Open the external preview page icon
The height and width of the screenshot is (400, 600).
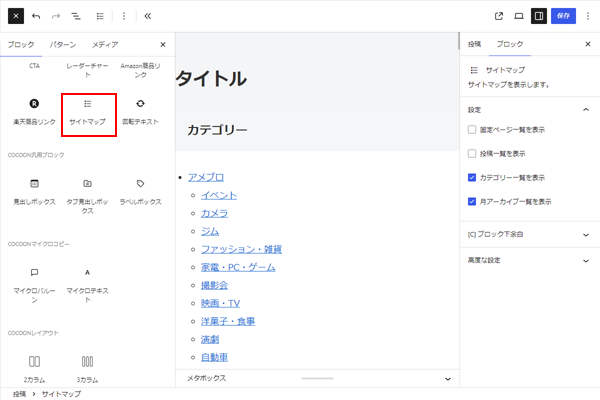coord(499,16)
